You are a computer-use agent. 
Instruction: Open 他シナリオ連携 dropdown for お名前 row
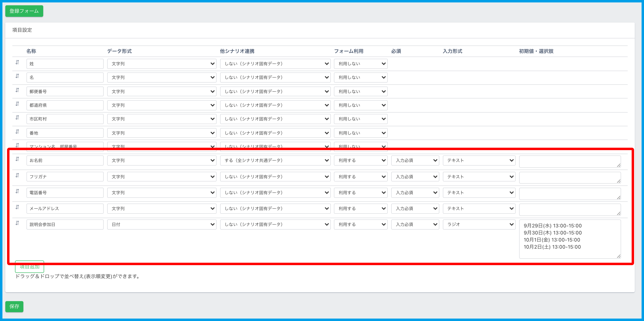[275, 160]
